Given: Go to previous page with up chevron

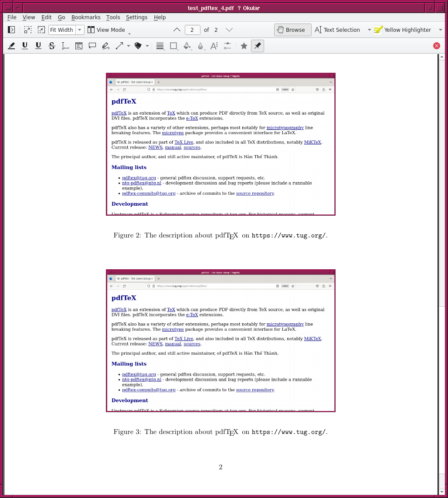Looking at the screenshot, I should tap(176, 30).
